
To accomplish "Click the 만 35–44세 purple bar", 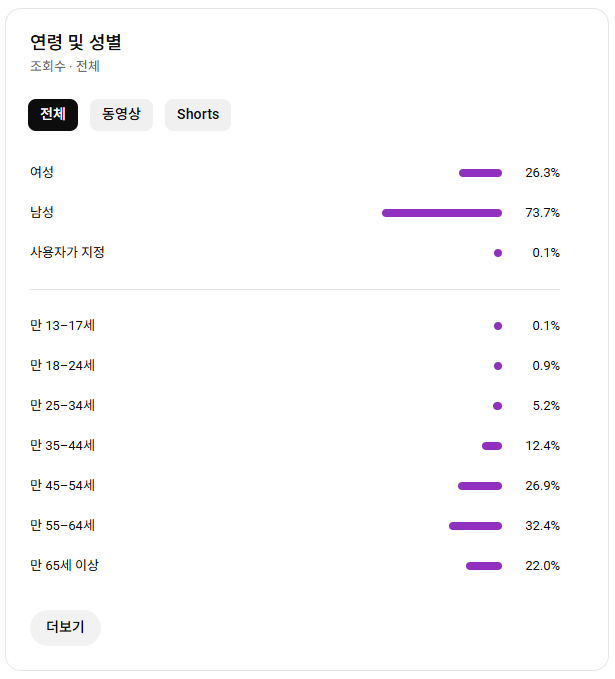I will click(x=492, y=446).
